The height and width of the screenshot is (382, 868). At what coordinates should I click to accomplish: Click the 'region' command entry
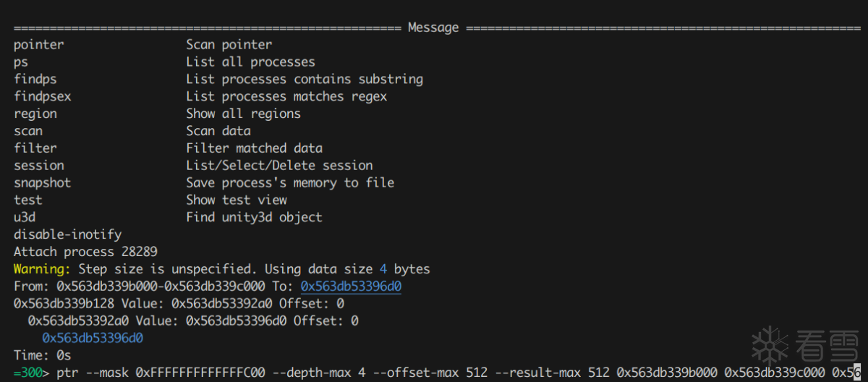pos(35,114)
